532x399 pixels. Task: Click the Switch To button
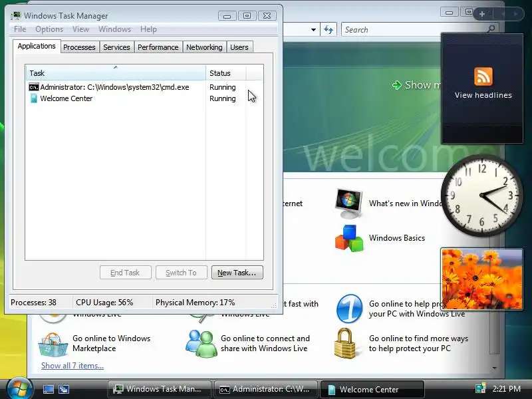click(181, 273)
